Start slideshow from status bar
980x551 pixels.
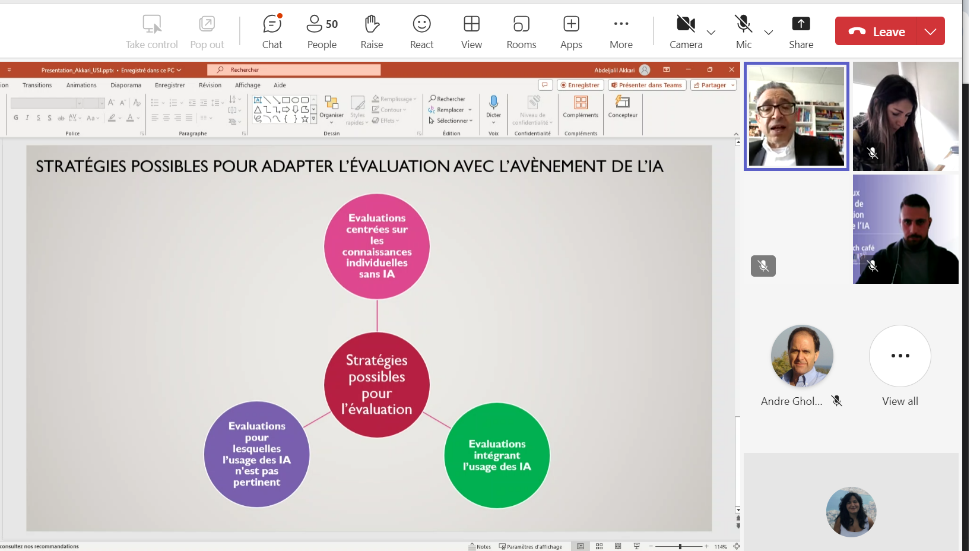pyautogui.click(x=637, y=546)
